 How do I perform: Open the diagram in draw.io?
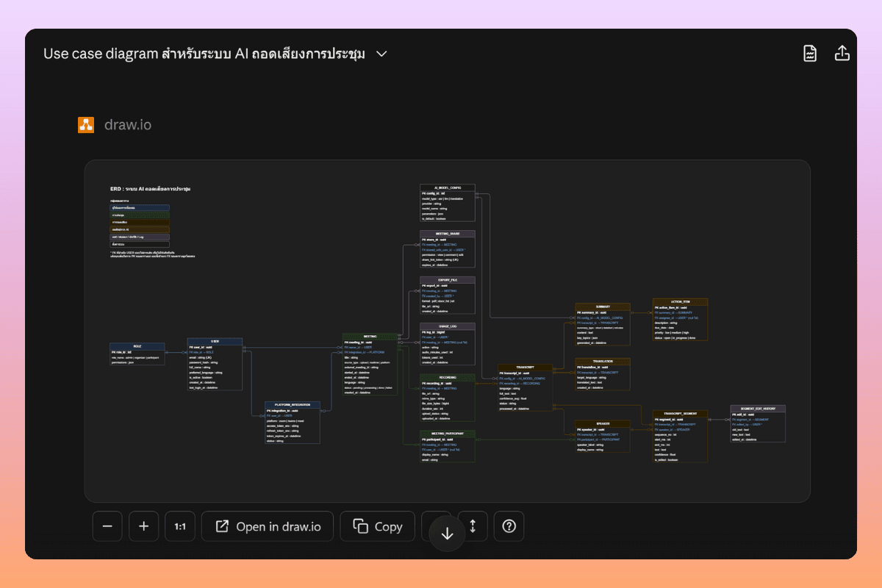268,526
